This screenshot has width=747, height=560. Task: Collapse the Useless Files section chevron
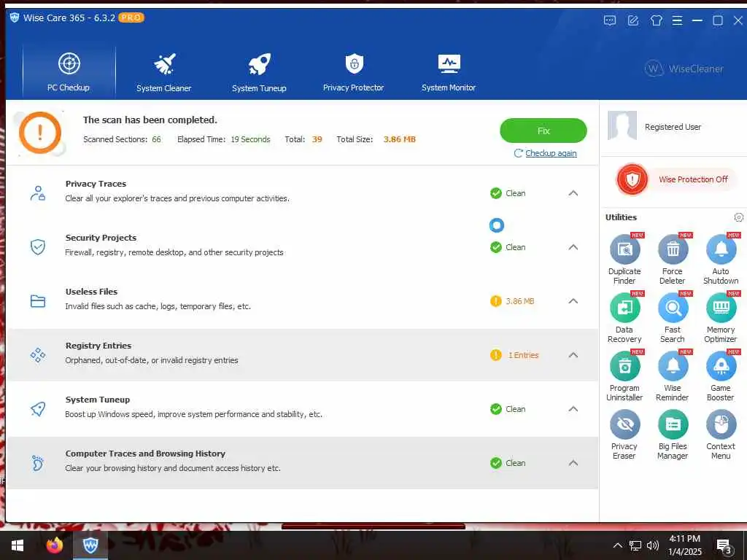(x=573, y=301)
